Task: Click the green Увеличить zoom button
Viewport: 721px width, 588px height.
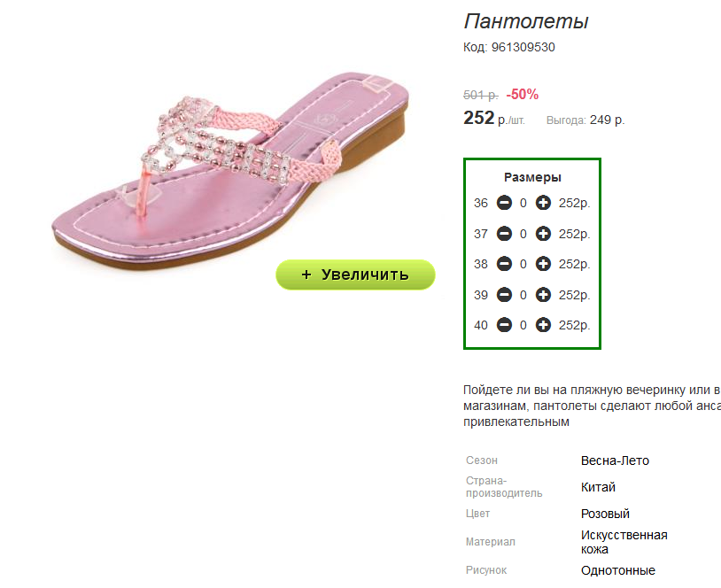Action: (x=355, y=275)
